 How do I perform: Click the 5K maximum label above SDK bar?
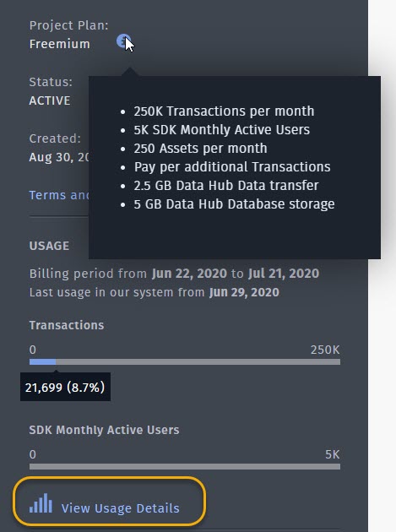332,454
